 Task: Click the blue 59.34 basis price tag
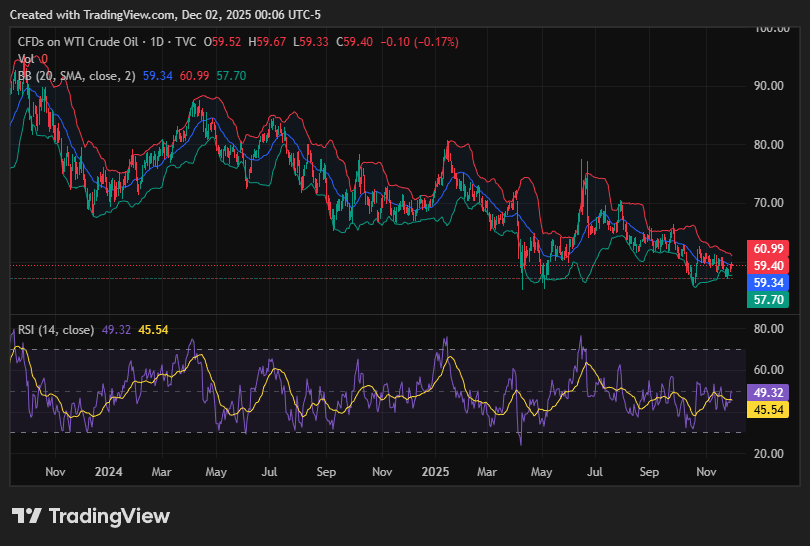(768, 283)
